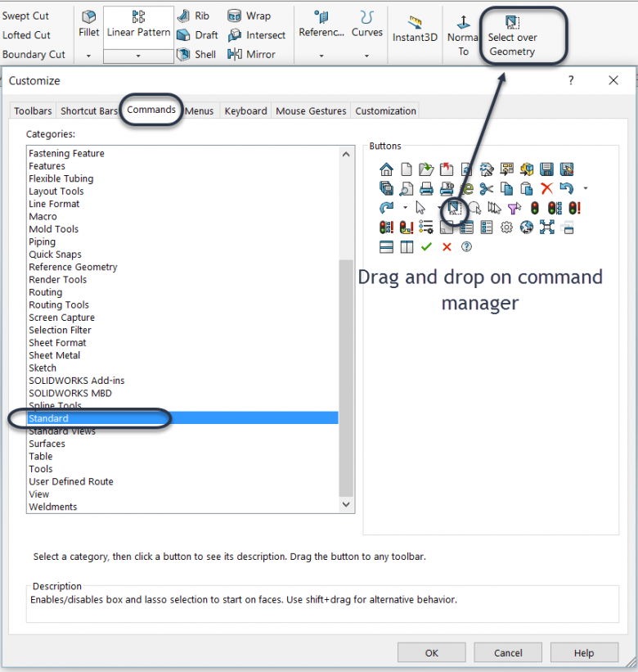The width and height of the screenshot is (638, 672).
Task: Select the Reference Geometry category
Action: pyautogui.click(x=183, y=267)
